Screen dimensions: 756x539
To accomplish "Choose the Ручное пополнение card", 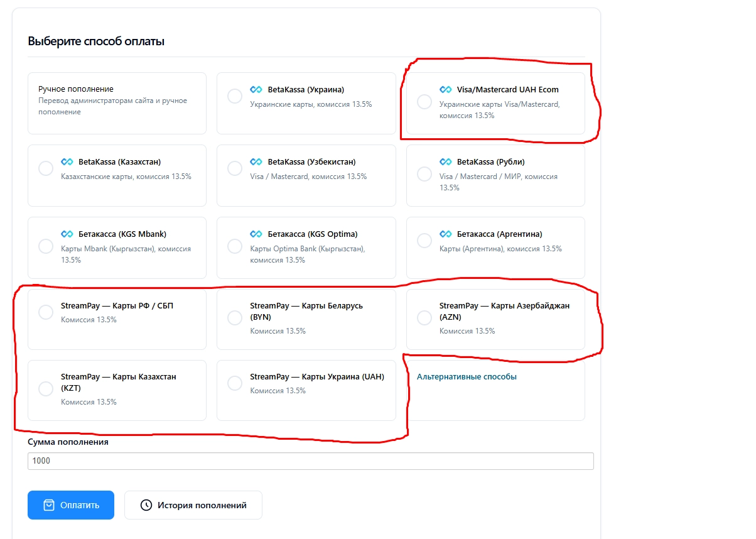I will 117,103.
